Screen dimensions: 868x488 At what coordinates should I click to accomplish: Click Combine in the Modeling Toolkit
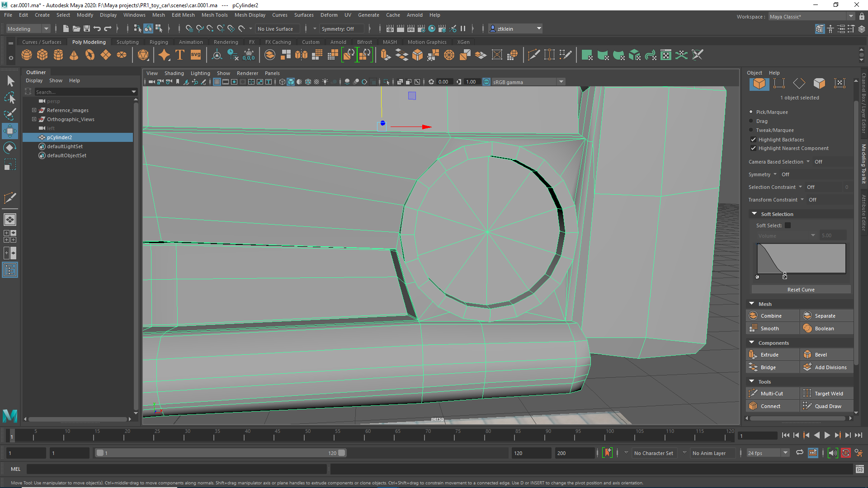point(772,315)
